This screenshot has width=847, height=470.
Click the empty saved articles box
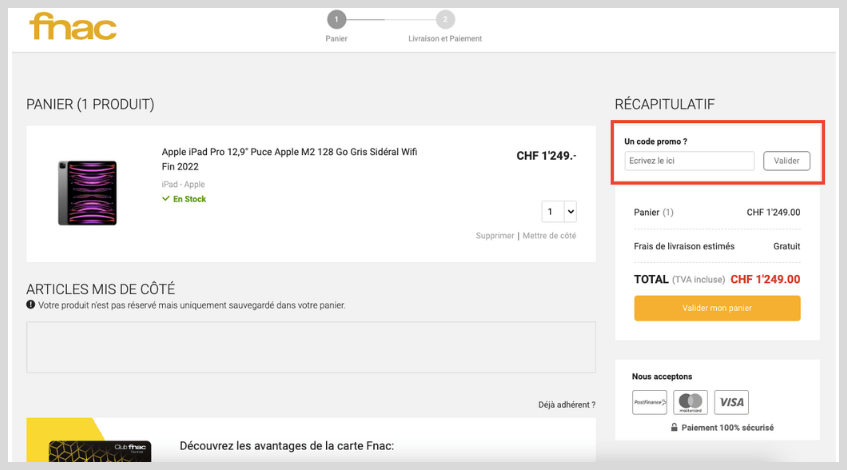(311, 347)
